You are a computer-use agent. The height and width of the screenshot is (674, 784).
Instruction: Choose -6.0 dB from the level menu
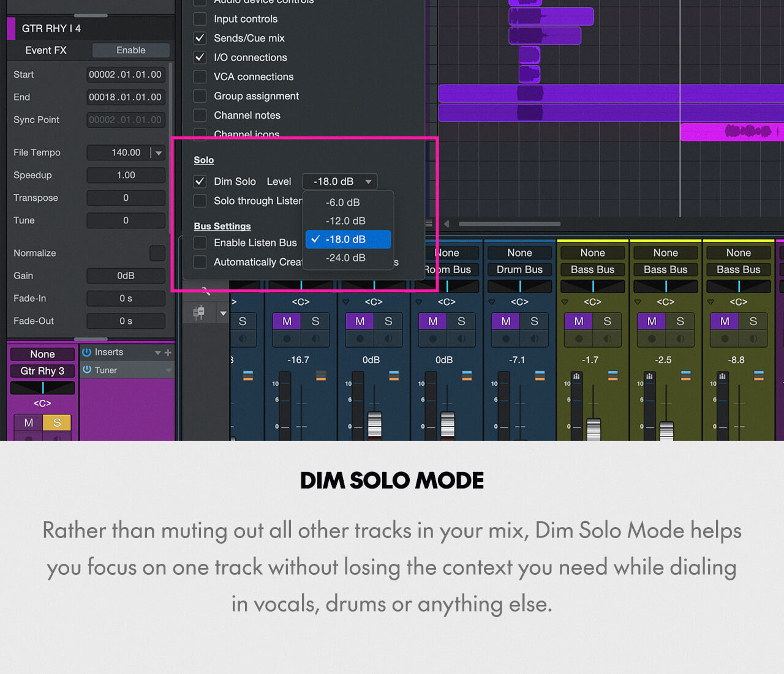pyautogui.click(x=349, y=202)
